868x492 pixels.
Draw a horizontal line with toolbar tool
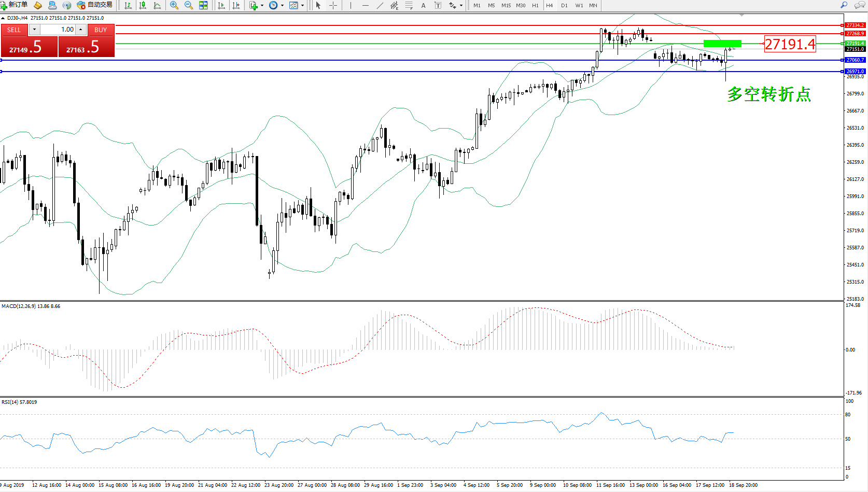[366, 5]
